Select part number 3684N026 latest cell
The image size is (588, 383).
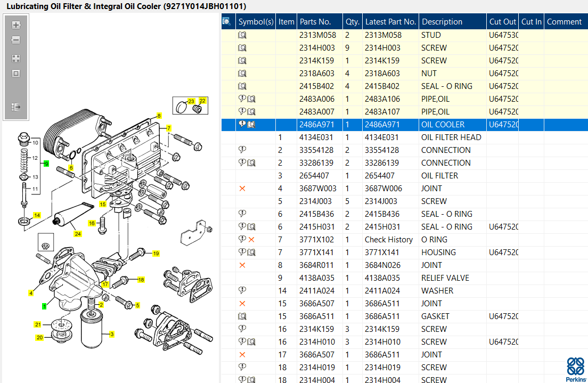click(391, 265)
